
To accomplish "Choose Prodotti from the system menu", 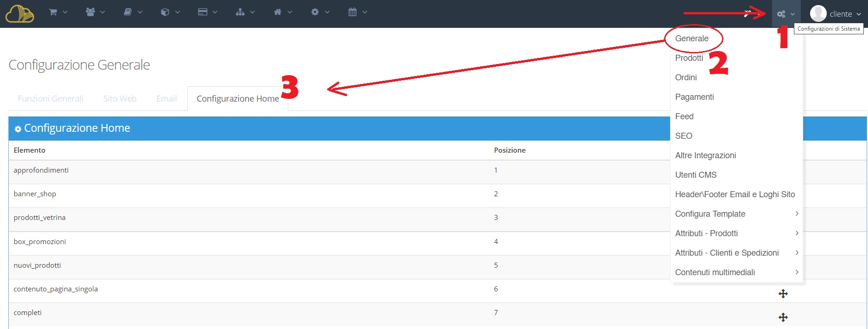I will click(689, 58).
